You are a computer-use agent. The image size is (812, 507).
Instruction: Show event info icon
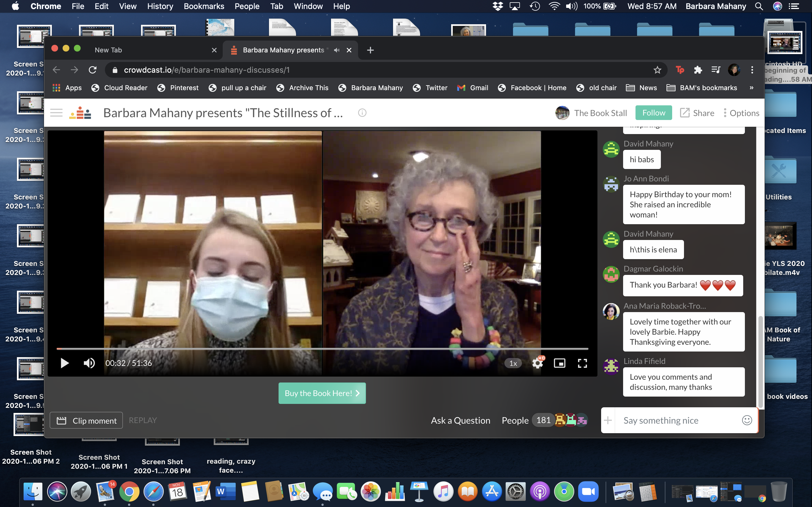point(362,113)
